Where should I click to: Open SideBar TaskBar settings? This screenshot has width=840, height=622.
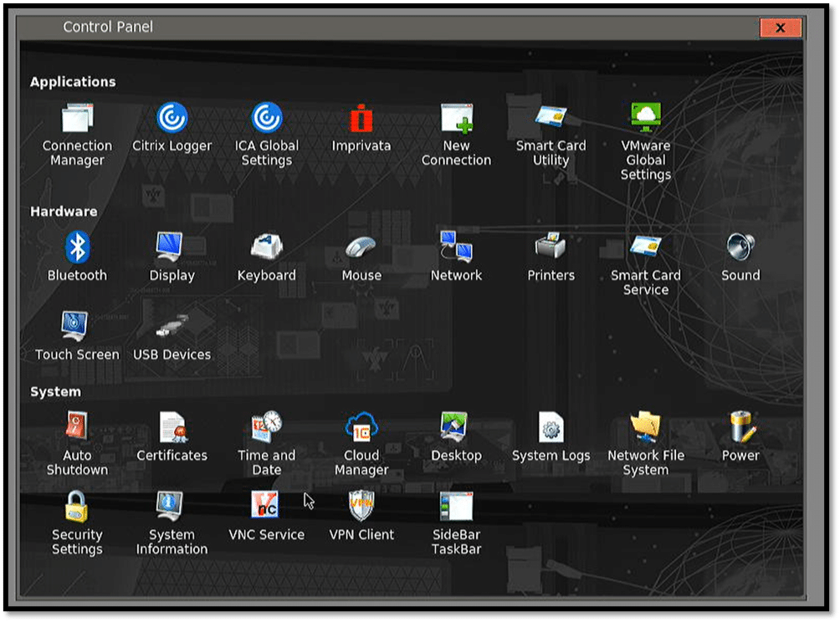click(456, 523)
